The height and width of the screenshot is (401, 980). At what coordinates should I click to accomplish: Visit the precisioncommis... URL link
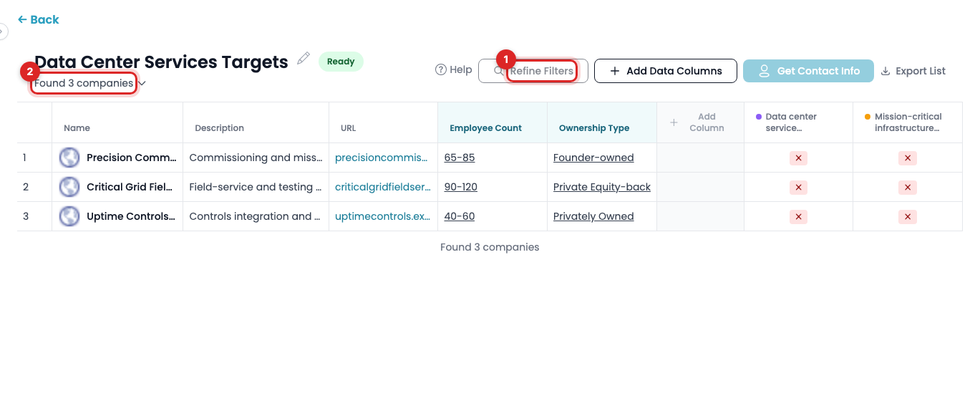click(381, 158)
